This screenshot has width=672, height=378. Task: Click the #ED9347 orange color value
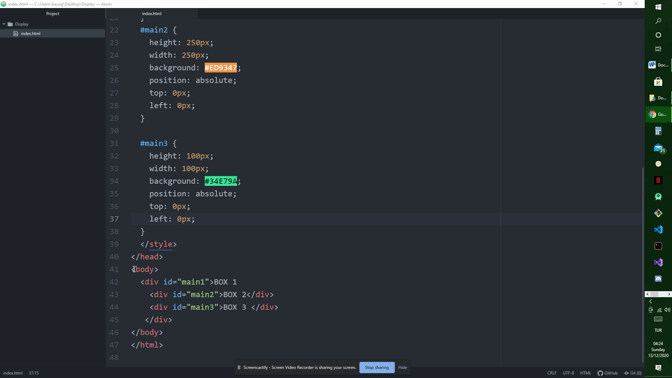(221, 68)
